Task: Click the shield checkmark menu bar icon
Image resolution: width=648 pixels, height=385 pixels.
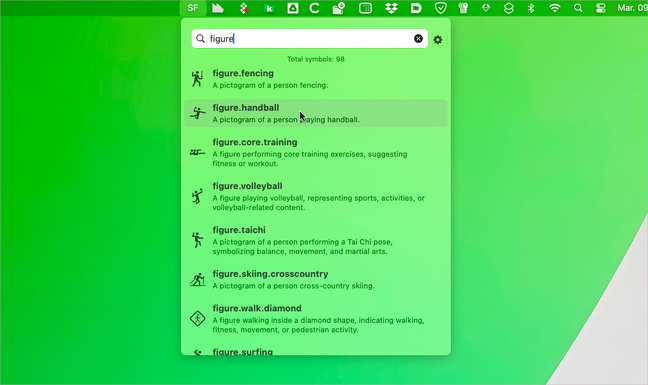Action: pyautogui.click(x=441, y=8)
